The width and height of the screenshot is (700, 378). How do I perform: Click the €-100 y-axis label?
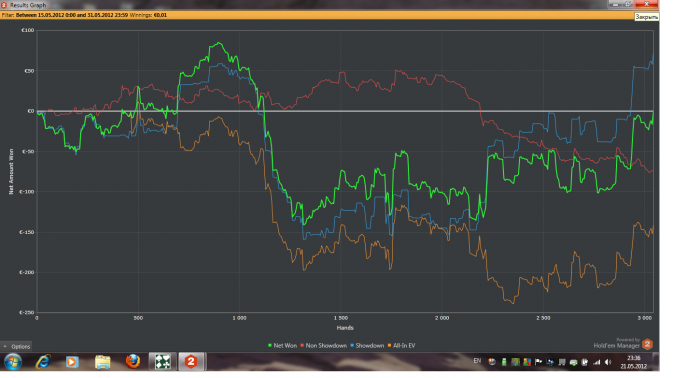click(27, 192)
